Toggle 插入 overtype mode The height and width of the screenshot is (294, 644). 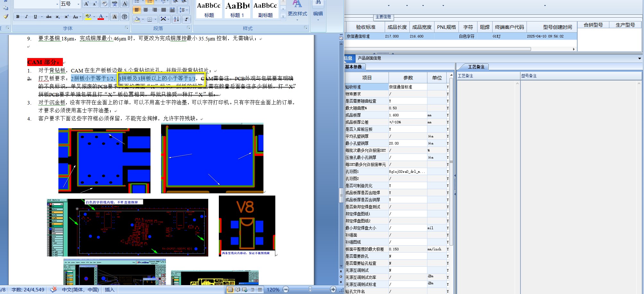(x=109, y=290)
